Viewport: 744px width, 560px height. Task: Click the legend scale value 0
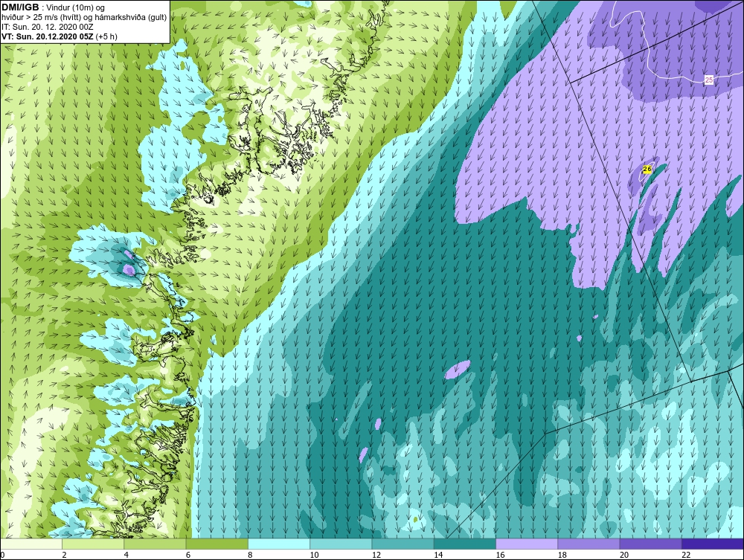point(2,555)
